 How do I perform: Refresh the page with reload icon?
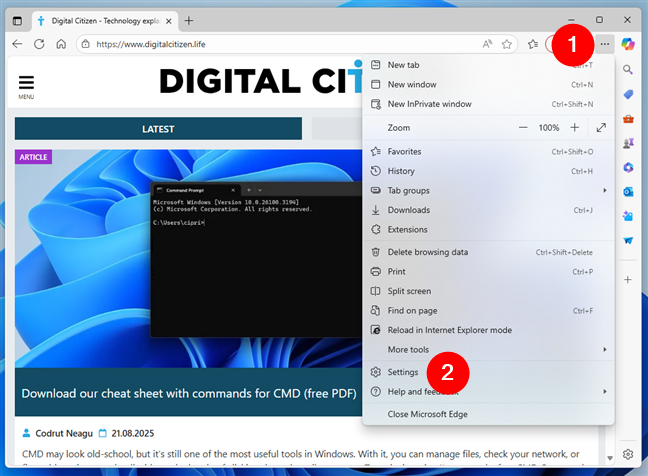tap(39, 44)
